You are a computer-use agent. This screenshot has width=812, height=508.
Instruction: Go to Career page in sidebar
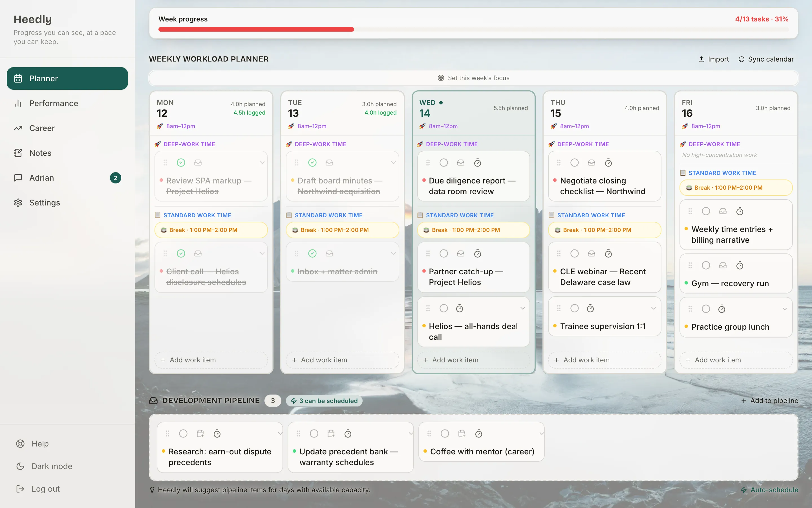pos(67,128)
